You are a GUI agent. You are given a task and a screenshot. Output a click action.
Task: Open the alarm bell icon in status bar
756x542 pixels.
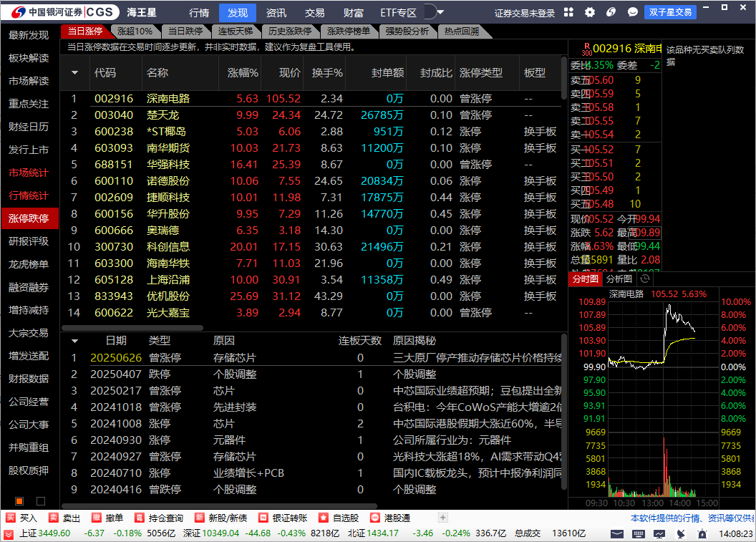click(702, 534)
